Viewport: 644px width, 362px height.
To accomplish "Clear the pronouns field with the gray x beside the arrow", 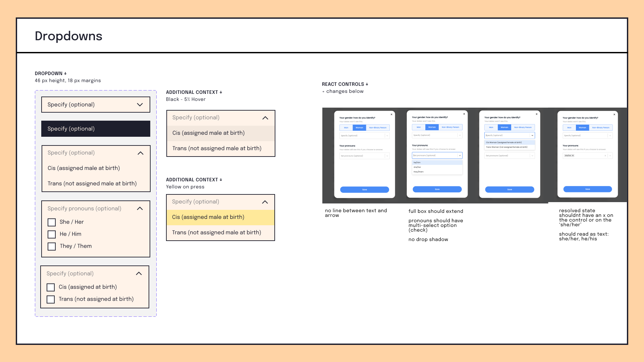I will click(605, 156).
